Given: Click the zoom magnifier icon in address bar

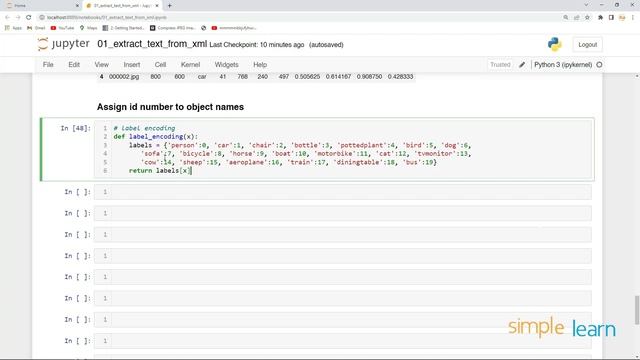Looking at the screenshot, I should (566, 17).
